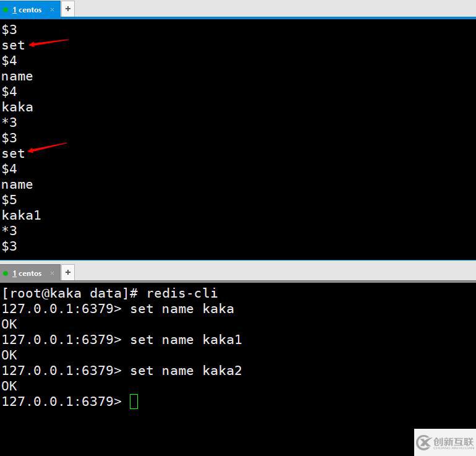Click the OK response beneath "set name kaka2"

point(9,386)
